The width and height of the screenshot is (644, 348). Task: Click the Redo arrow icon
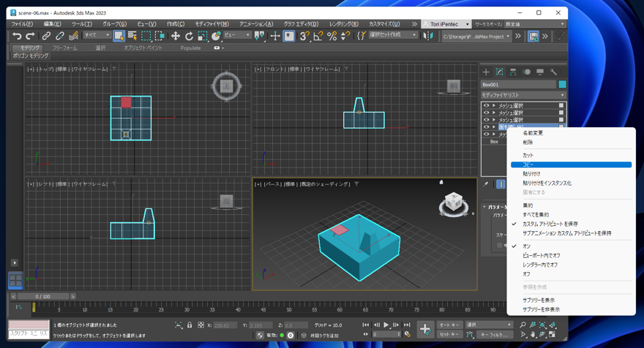click(31, 36)
